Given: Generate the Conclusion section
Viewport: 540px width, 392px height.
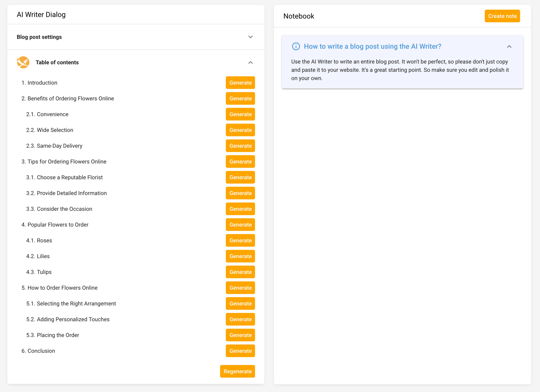Looking at the screenshot, I should [240, 351].
